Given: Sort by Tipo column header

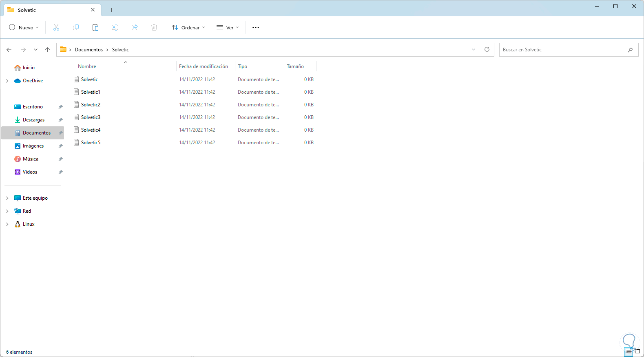Looking at the screenshot, I should click(242, 66).
